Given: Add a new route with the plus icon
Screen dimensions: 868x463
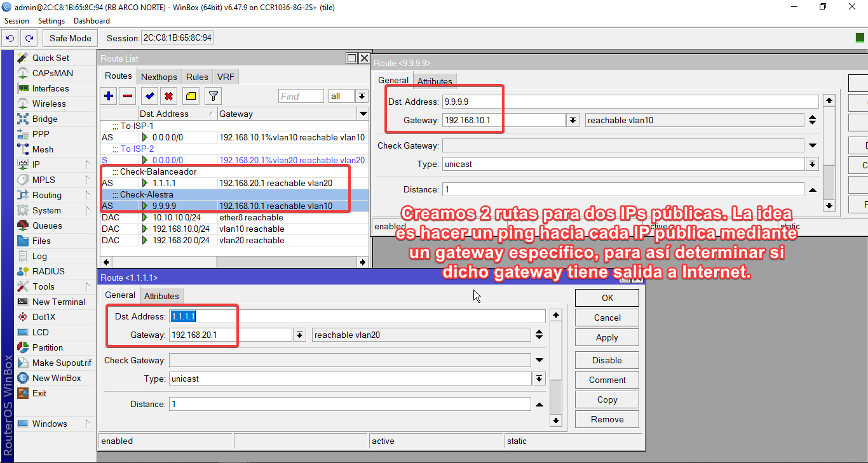Looking at the screenshot, I should pyautogui.click(x=108, y=96).
